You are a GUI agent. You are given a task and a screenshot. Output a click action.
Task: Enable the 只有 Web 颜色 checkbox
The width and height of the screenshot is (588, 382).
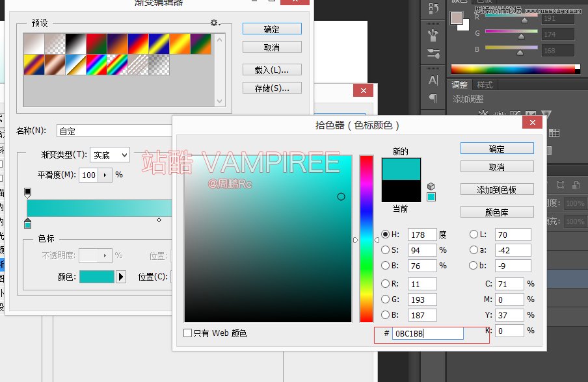187,333
